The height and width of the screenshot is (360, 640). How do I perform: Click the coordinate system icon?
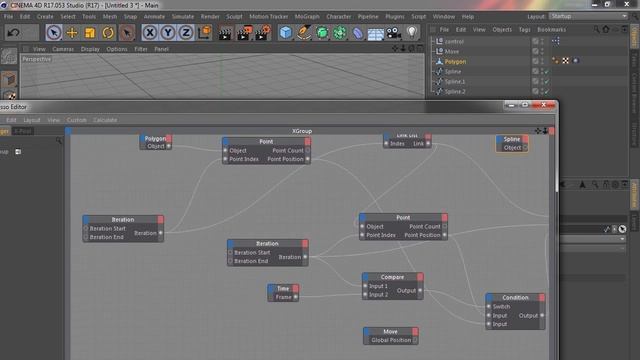point(204,33)
